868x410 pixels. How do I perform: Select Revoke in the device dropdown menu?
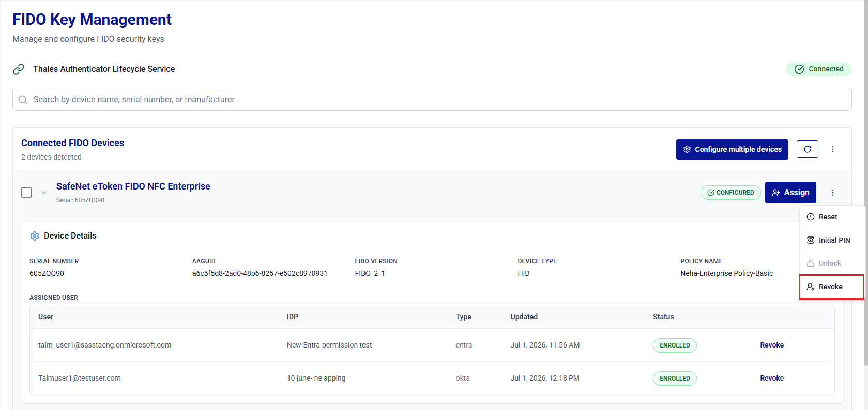pyautogui.click(x=831, y=287)
